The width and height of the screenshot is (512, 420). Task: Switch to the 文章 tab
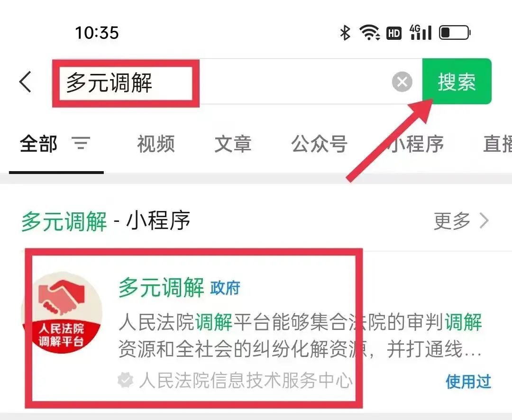(x=233, y=144)
